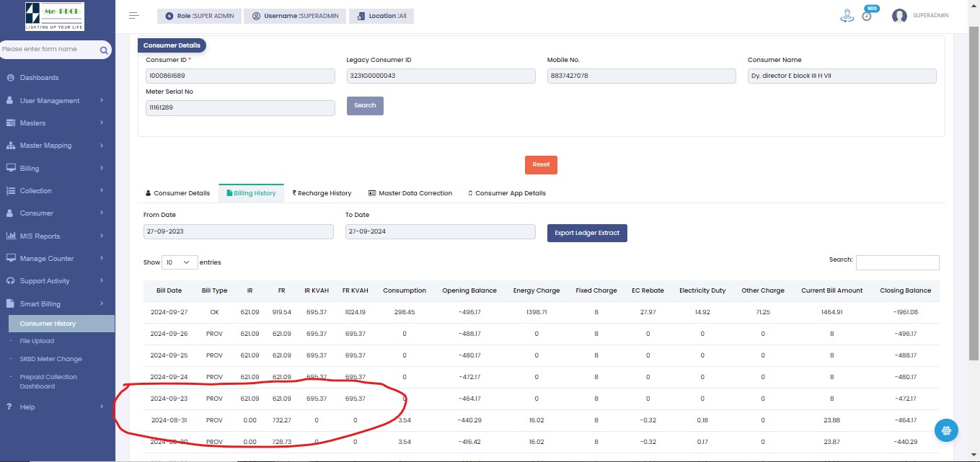This screenshot has height=462, width=980.
Task: Click the Consumer Name field
Action: [842, 76]
